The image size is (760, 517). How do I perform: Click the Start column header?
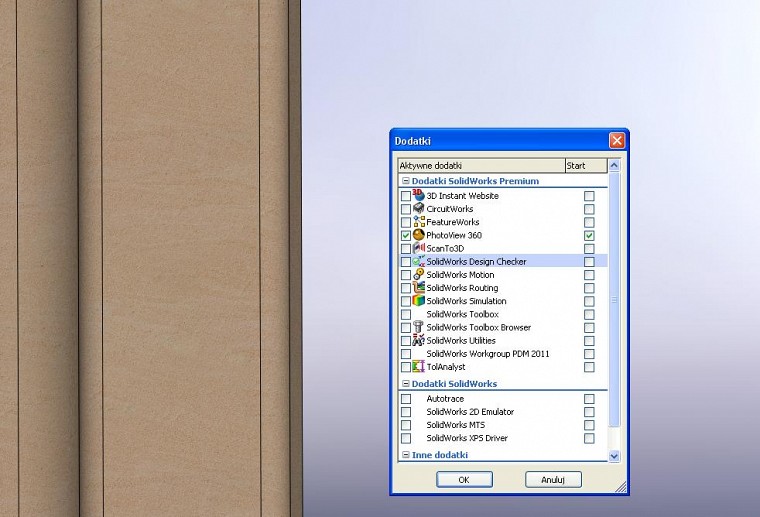point(586,166)
